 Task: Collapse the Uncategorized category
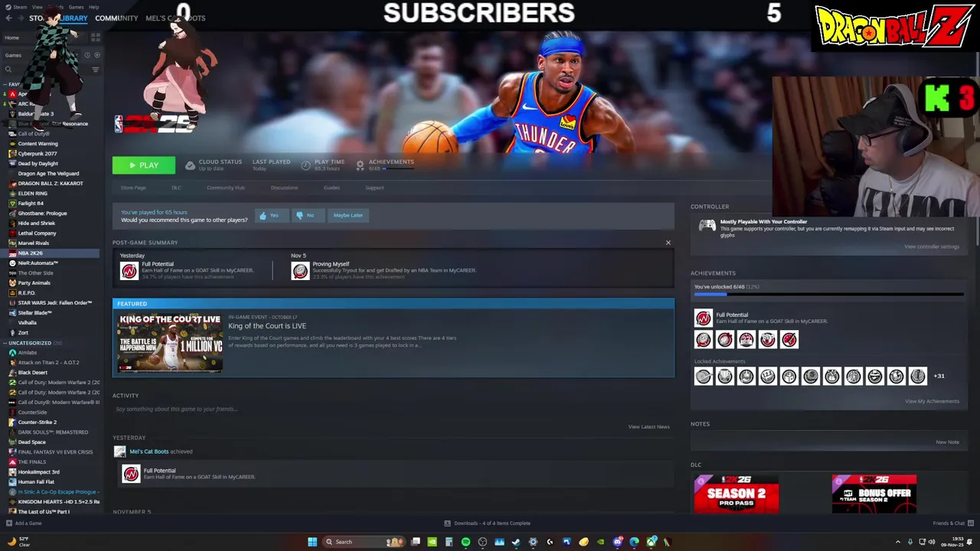tap(5, 343)
